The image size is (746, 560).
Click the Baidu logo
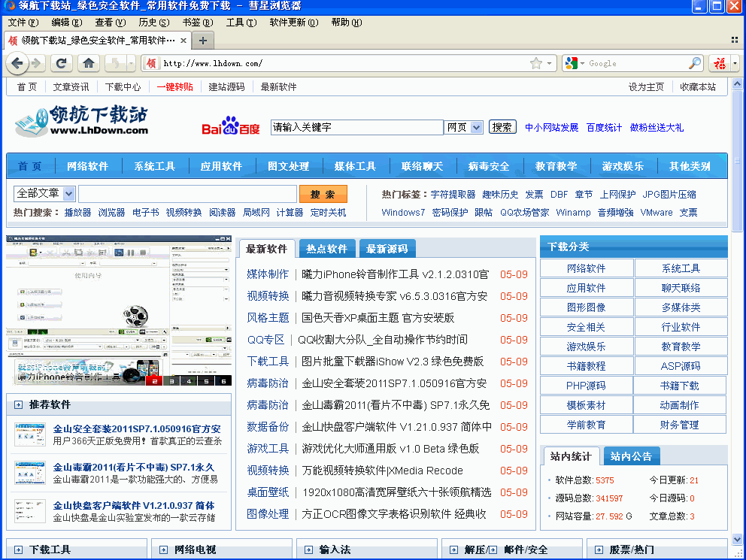coord(231,126)
